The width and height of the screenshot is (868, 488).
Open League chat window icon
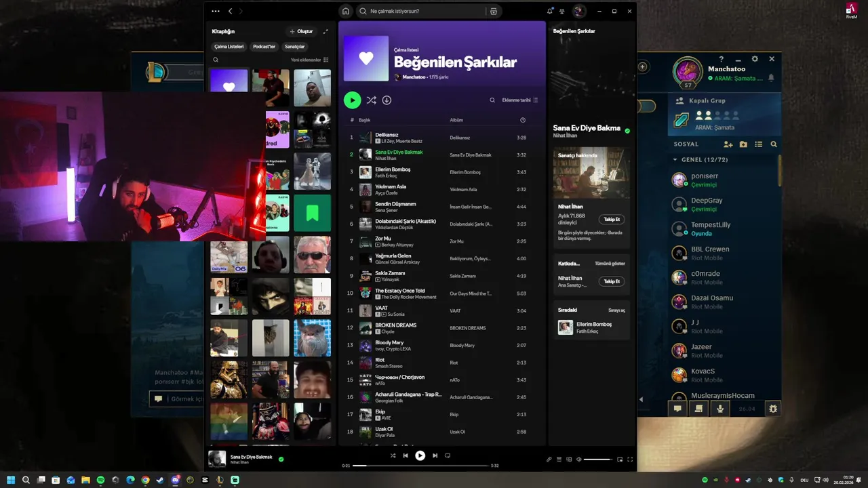click(677, 409)
